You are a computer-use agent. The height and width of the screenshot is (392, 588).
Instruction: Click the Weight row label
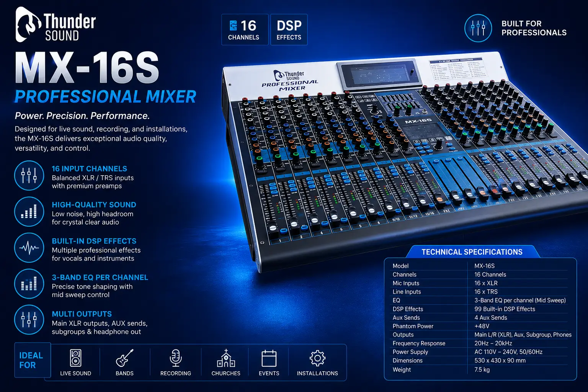click(402, 370)
